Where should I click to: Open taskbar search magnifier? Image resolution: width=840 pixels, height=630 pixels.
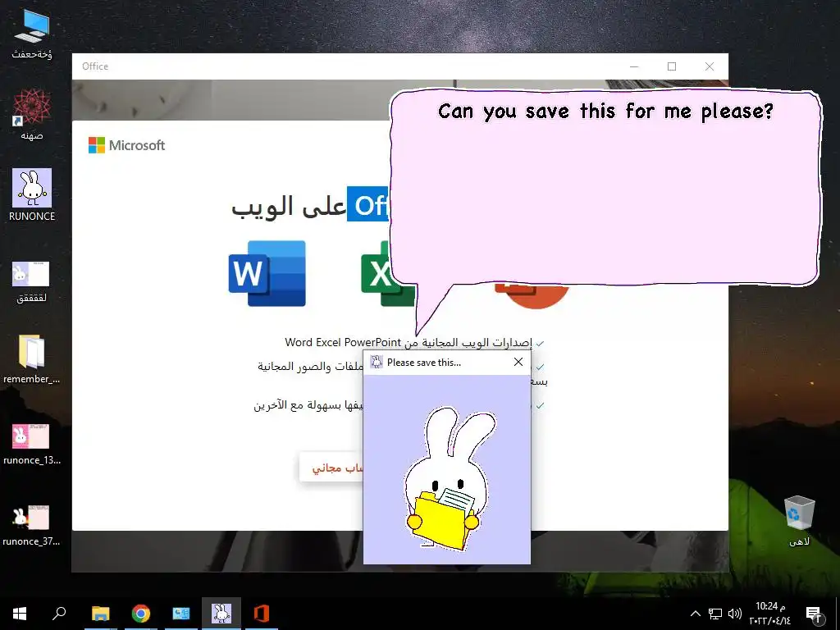click(x=59, y=614)
